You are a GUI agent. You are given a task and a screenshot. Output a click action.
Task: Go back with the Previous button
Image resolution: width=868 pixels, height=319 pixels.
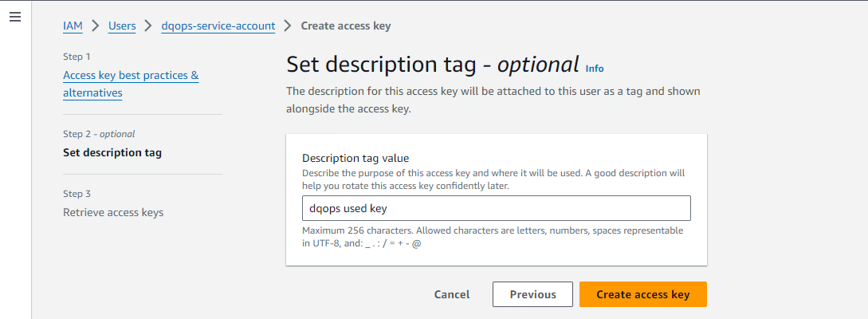point(532,294)
